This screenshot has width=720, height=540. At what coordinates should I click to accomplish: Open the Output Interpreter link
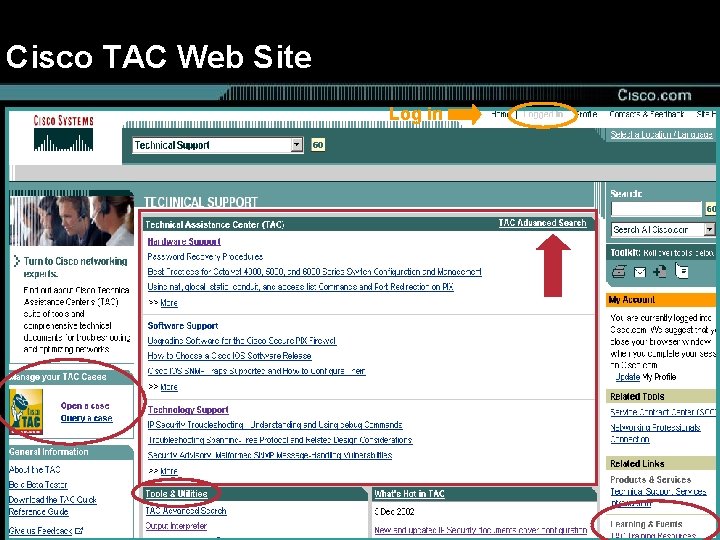[176, 526]
